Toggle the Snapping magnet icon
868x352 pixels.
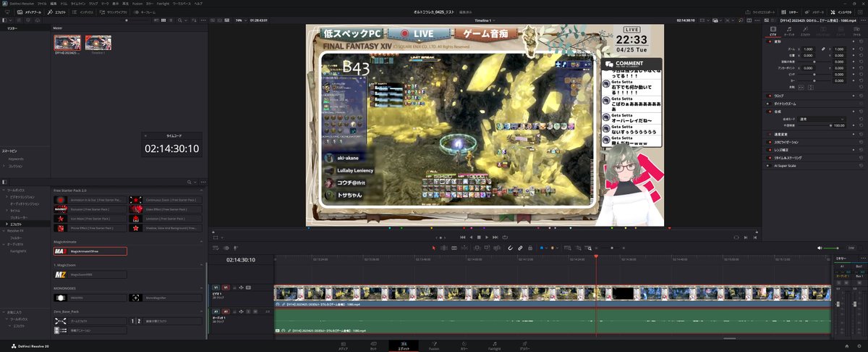(509, 248)
